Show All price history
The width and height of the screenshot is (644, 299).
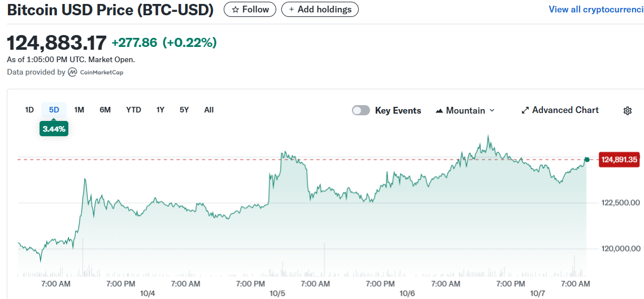[209, 110]
